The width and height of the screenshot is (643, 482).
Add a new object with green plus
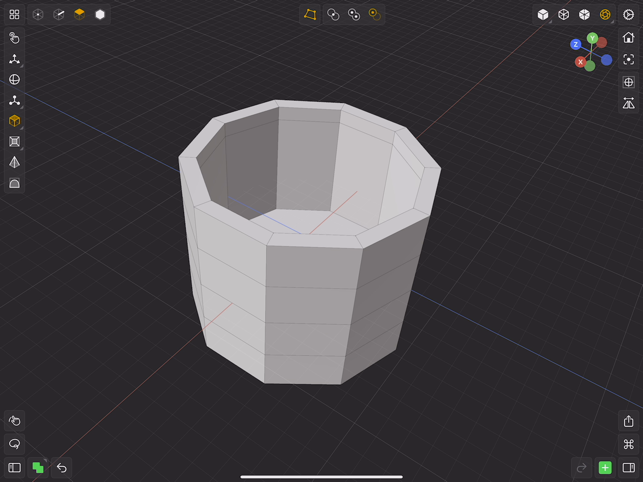(605, 468)
